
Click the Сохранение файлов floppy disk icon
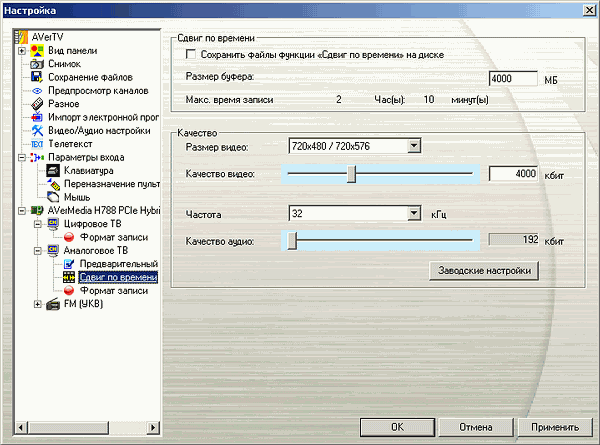click(37, 77)
